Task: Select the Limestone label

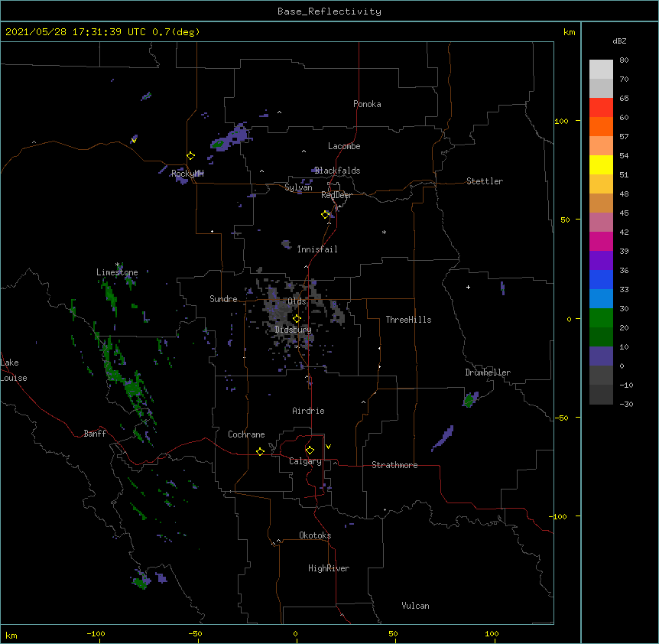Action: pyautogui.click(x=117, y=272)
